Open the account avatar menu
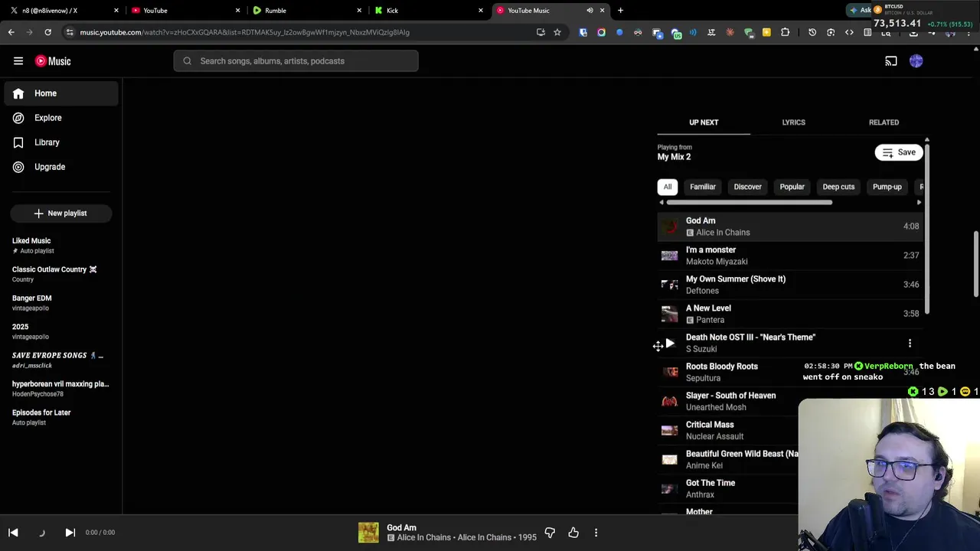 tap(916, 61)
